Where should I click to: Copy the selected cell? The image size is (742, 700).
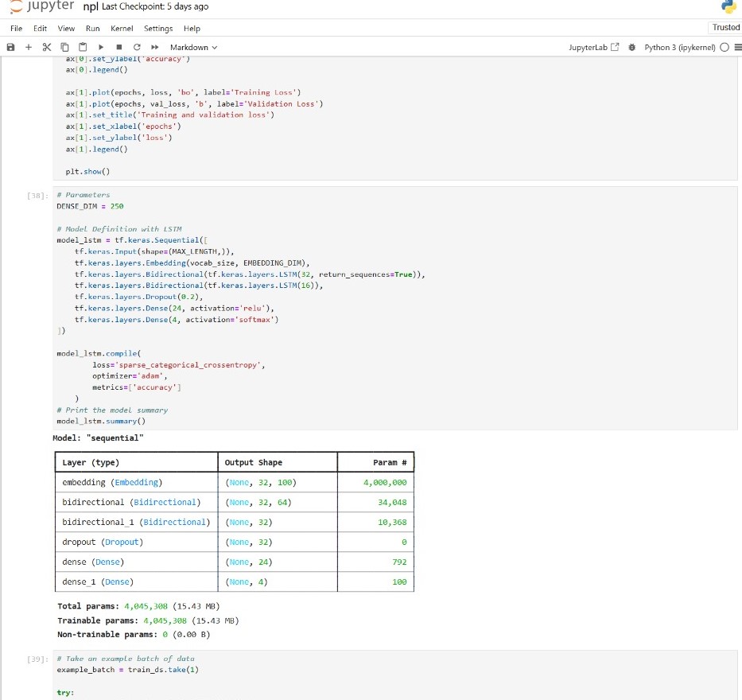click(64, 48)
